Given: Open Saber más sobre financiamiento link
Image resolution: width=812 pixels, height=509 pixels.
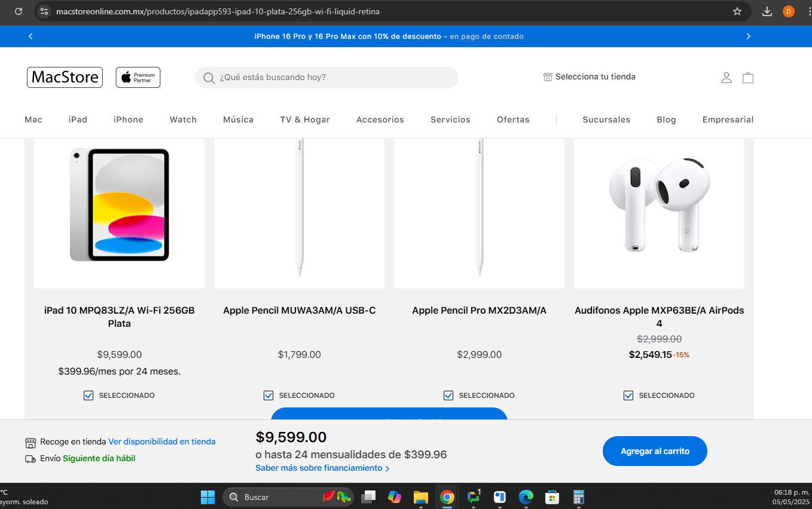Looking at the screenshot, I should 322,468.
